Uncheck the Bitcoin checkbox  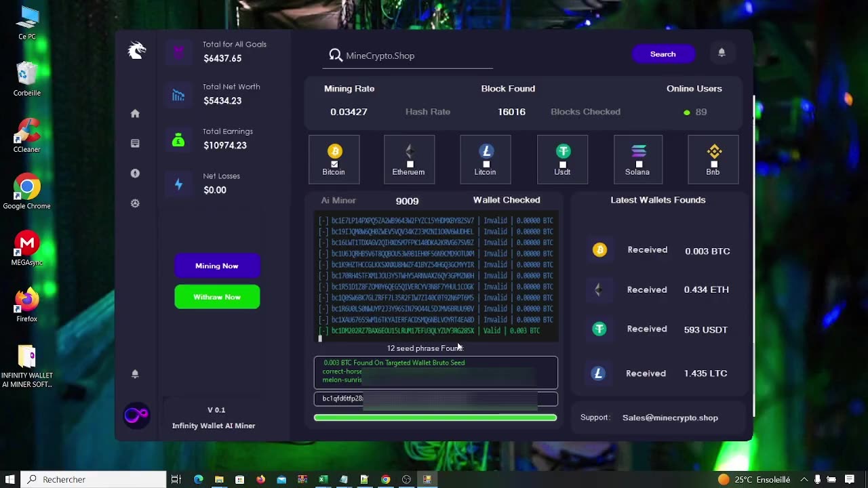[334, 164]
